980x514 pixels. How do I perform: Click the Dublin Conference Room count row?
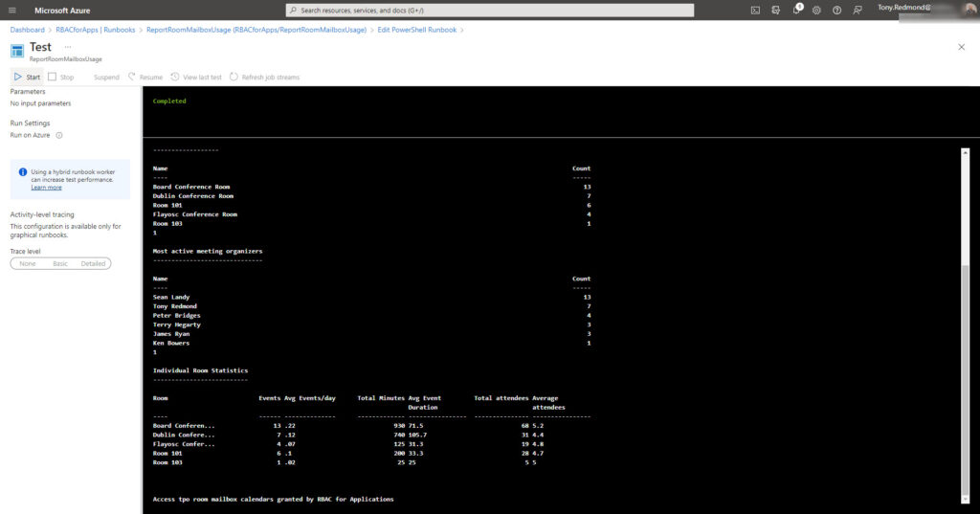[372, 196]
